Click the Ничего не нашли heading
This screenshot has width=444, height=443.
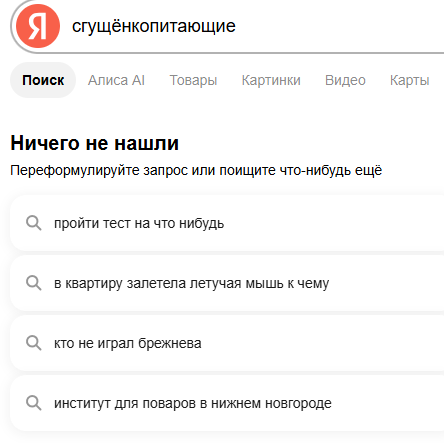pyautogui.click(x=95, y=143)
